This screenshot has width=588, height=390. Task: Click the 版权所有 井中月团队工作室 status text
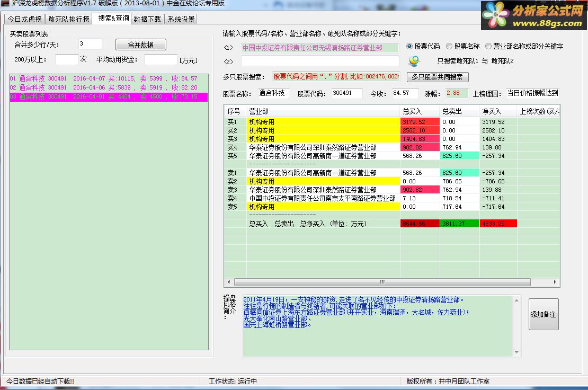point(448,382)
